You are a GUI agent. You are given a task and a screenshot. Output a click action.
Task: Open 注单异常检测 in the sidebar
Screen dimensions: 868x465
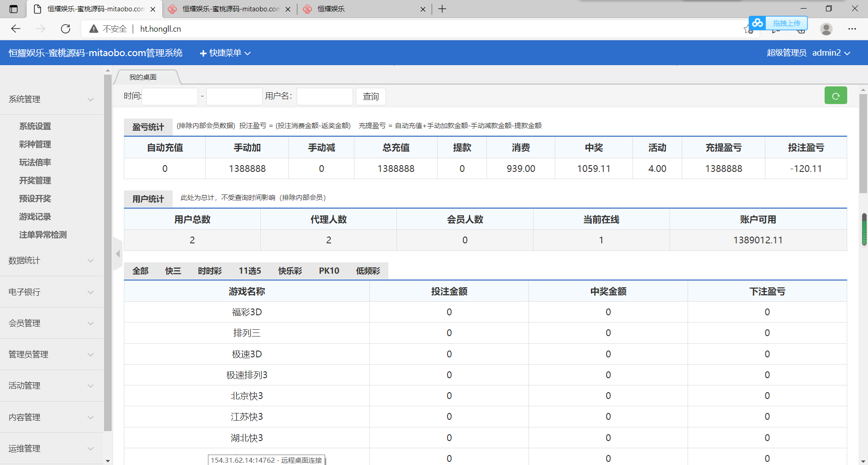[43, 235]
